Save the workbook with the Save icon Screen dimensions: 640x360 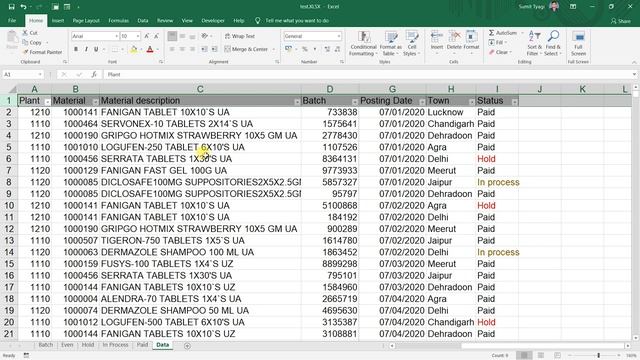pyautogui.click(x=11, y=7)
